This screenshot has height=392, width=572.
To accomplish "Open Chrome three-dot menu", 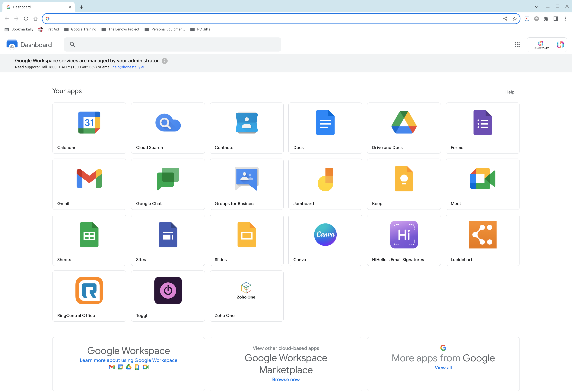I will (x=565, y=19).
